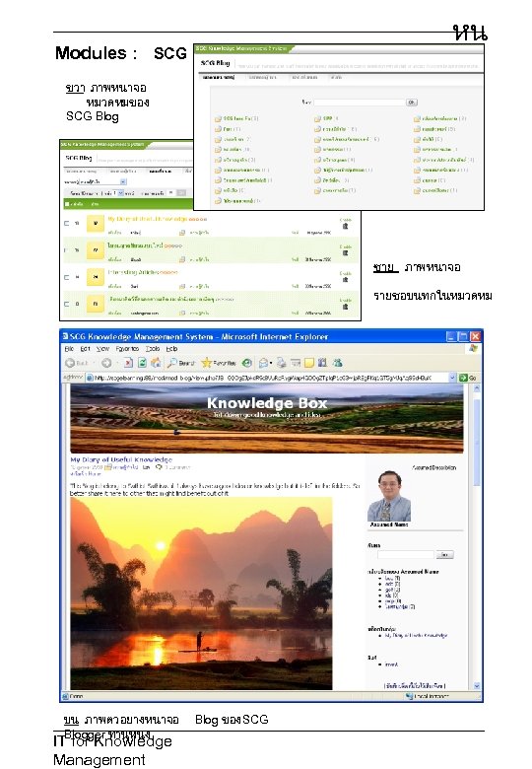Screen dimensions: 532x769
Task: Click the blog sidebar search text field
Action: pos(406,555)
